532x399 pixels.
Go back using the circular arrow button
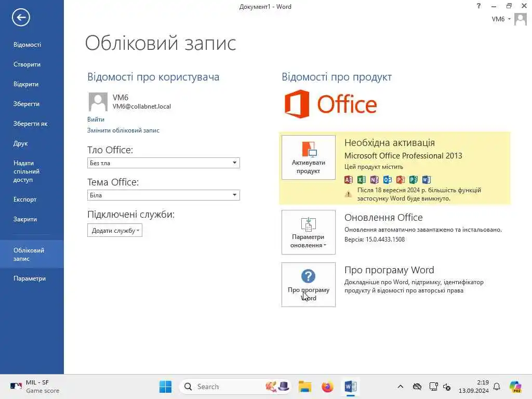[21, 17]
